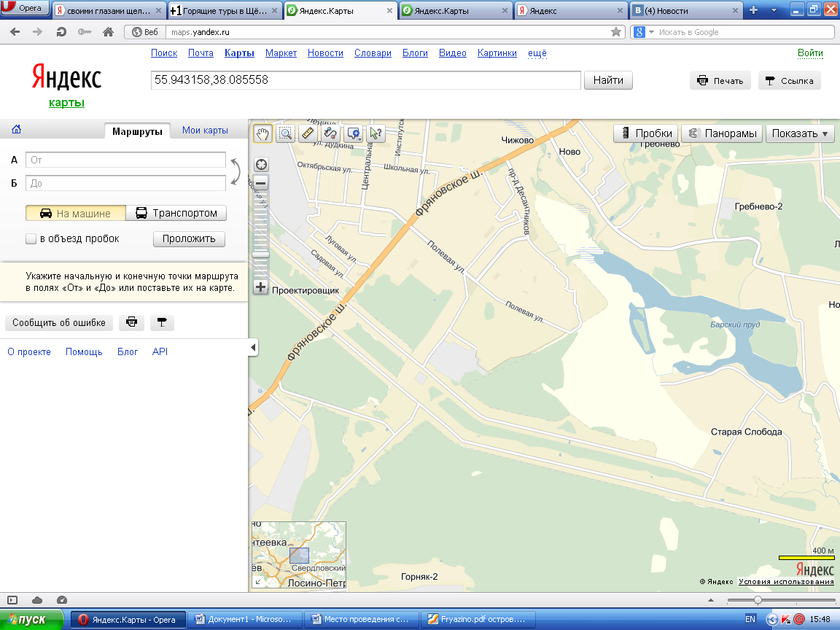Click the Yandex logo
The width and height of the screenshot is (840, 630).
click(66, 77)
